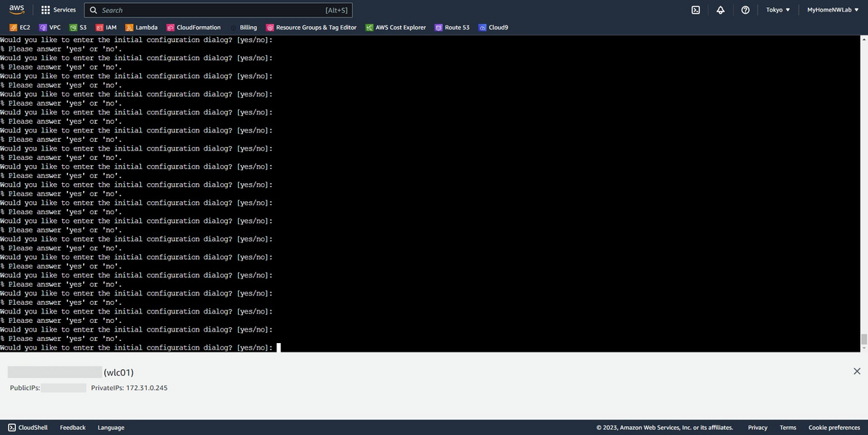This screenshot has height=435, width=868.
Task: Open Lambda bookmark shortcut
Action: [x=141, y=28]
